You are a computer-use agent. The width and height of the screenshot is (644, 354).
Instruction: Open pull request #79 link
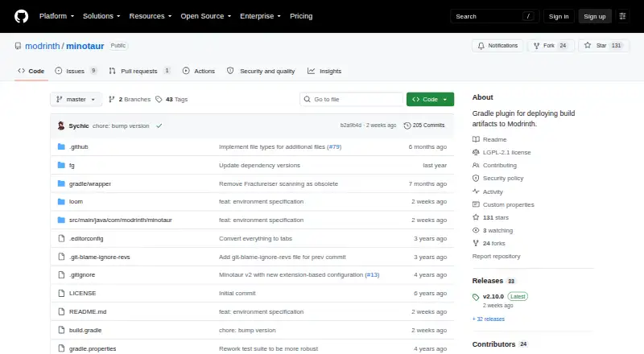click(334, 146)
